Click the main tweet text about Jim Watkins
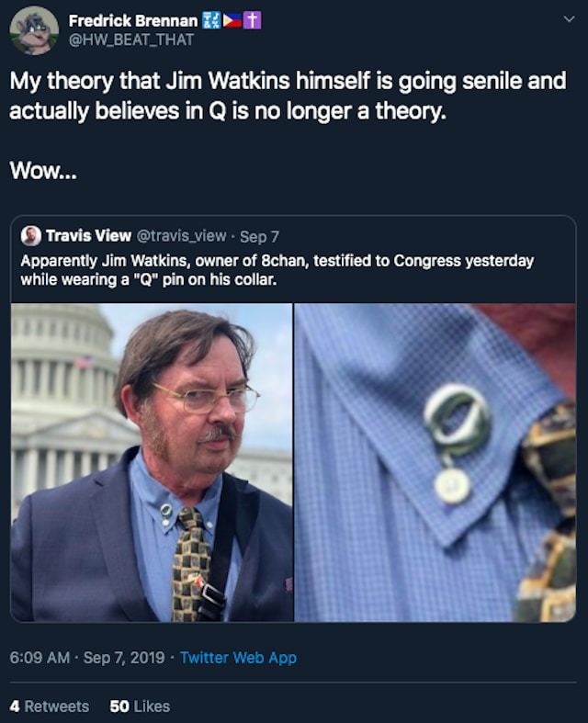Viewport: 588px width, 723px height. tap(287, 96)
